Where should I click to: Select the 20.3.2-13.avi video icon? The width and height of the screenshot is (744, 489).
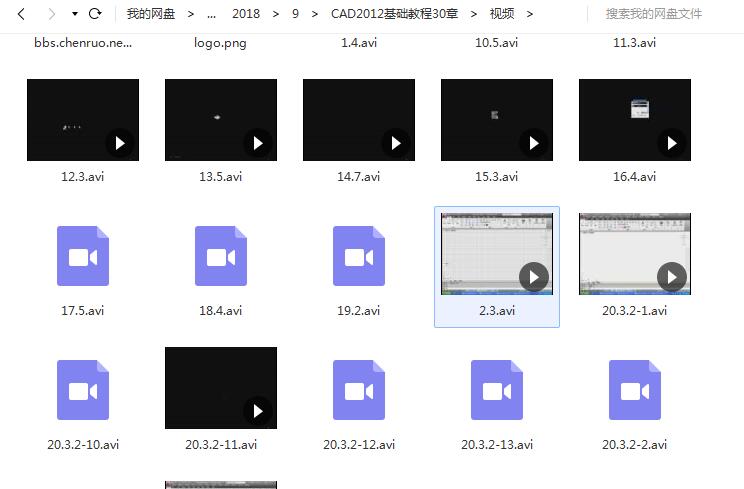(497, 390)
